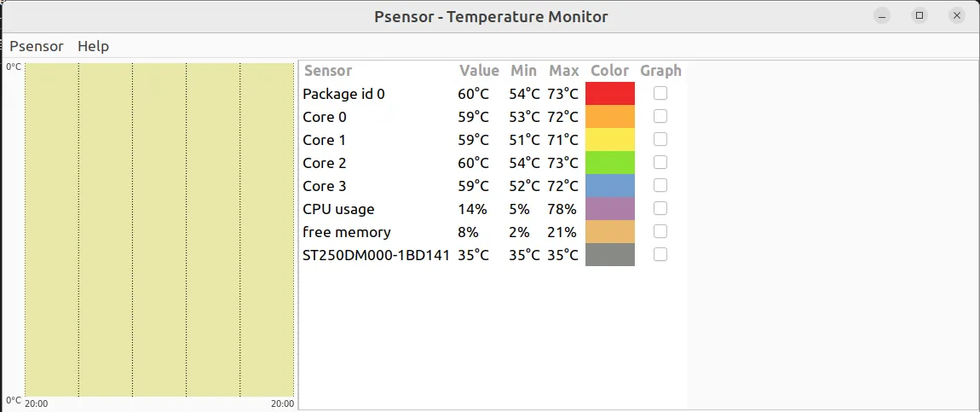The height and width of the screenshot is (412, 980).
Task: Select the blue Core 3 color swatch
Action: coord(610,185)
